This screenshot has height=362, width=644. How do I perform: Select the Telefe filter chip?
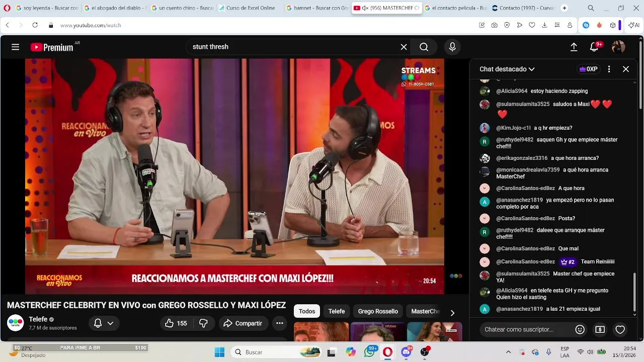(337, 311)
